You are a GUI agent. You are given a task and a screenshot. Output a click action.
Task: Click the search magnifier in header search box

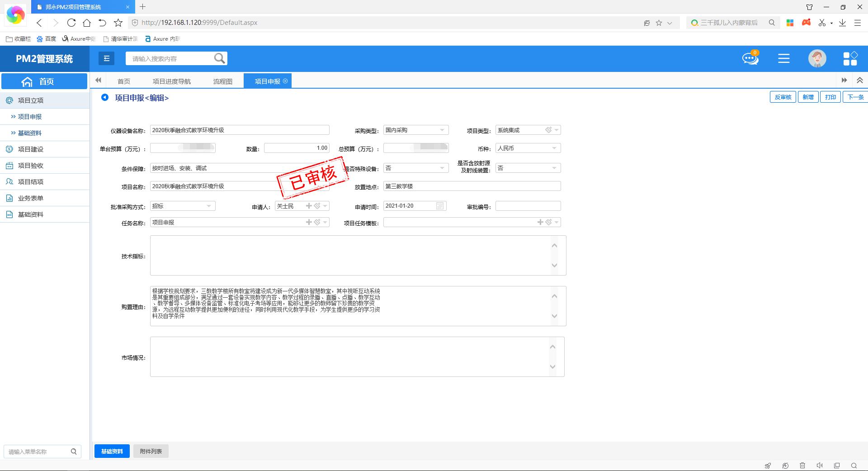pos(219,58)
